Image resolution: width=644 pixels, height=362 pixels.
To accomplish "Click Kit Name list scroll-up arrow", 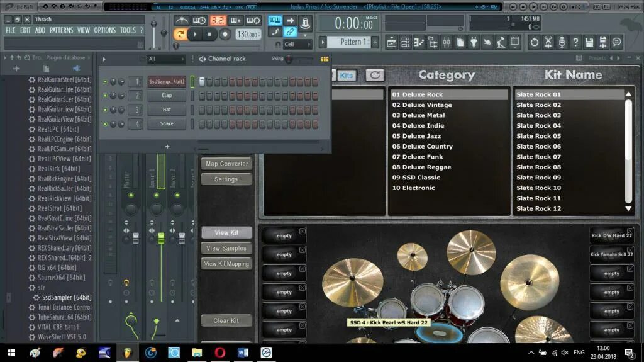I will pyautogui.click(x=628, y=94).
